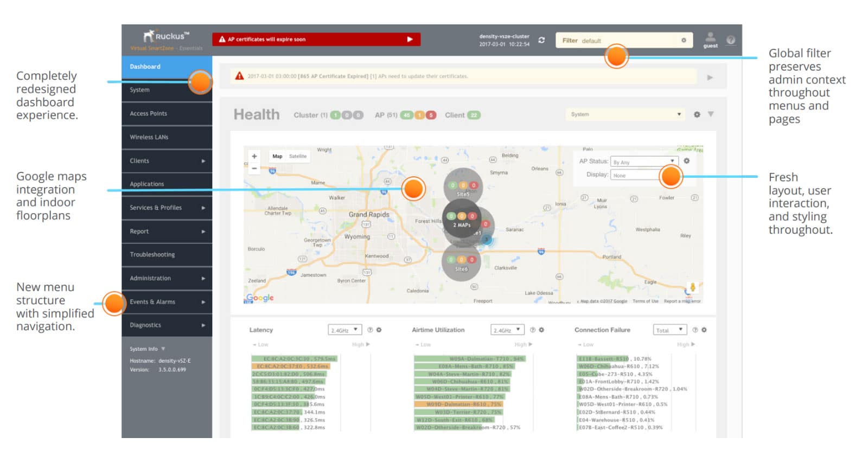Open the help question mark in header
This screenshot has width=868, height=463.
click(731, 40)
